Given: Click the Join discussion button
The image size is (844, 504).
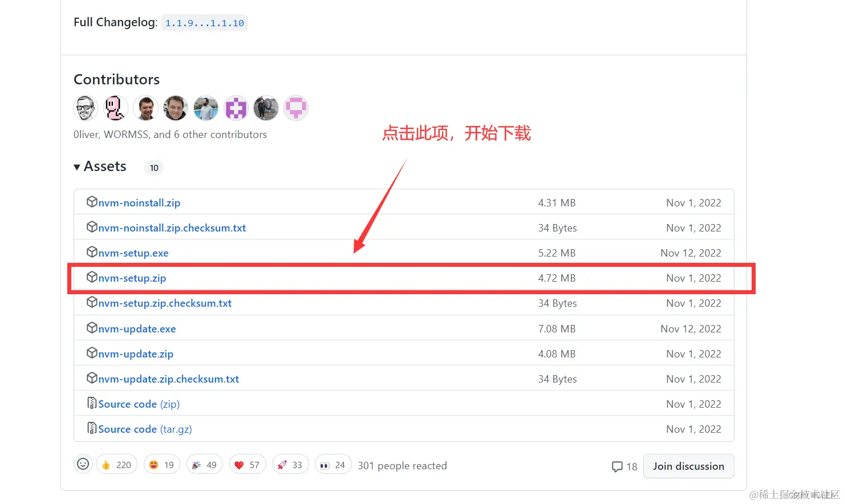Looking at the screenshot, I should pyautogui.click(x=688, y=466).
